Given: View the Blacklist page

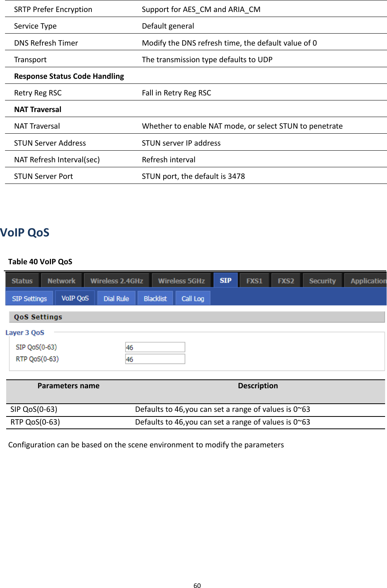Looking at the screenshot, I should (x=155, y=298).
